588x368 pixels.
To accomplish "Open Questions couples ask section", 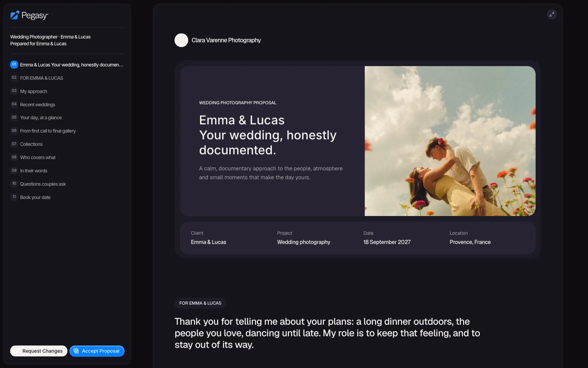I will (x=67, y=184).
